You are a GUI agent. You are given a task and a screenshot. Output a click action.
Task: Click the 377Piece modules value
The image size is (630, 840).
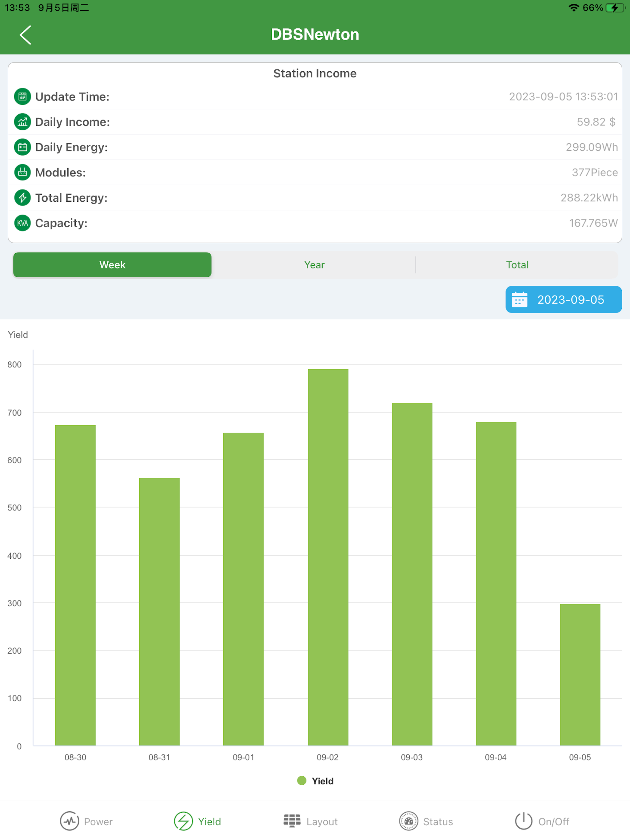click(x=595, y=172)
